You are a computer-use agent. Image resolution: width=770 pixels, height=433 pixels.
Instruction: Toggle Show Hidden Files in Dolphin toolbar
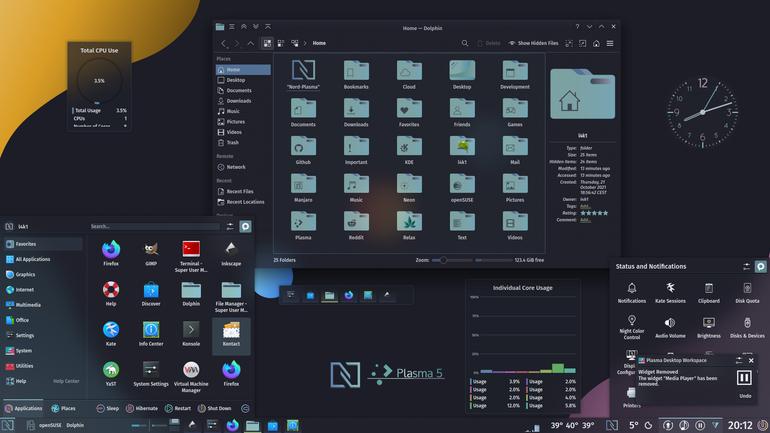coord(533,43)
